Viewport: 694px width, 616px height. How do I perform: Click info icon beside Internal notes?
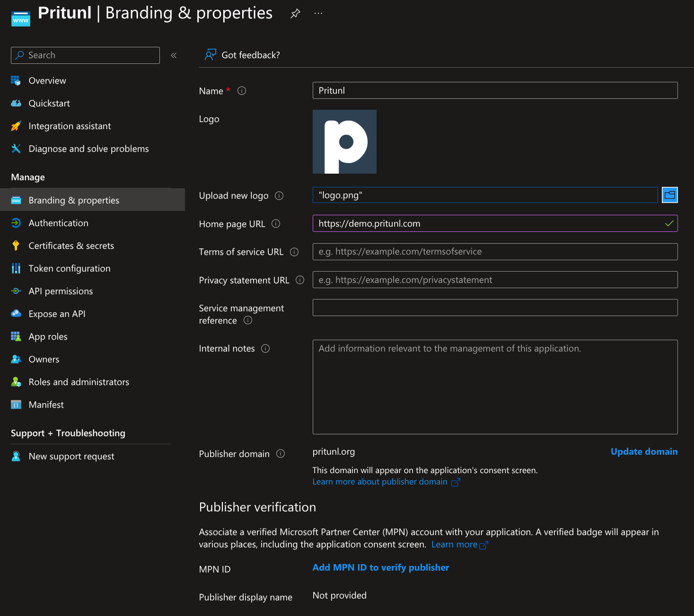coord(265,349)
